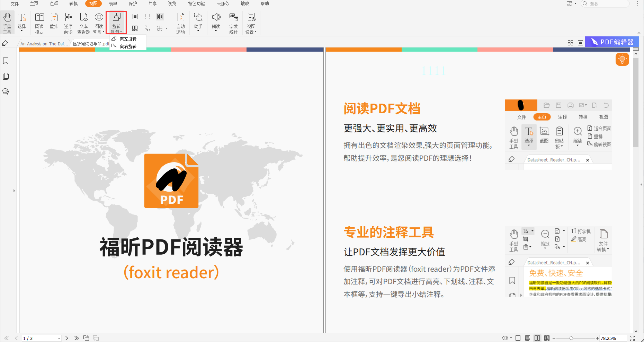Expand the left navigation panel arrow
This screenshot has height=342, width=644.
point(14,191)
